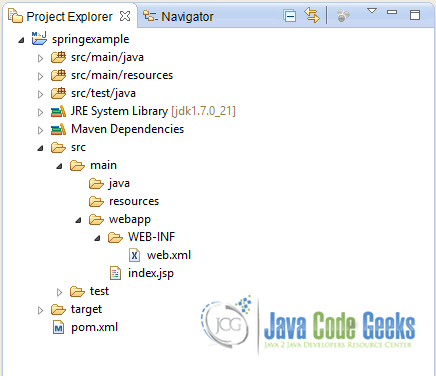Image resolution: width=436 pixels, height=380 pixels.
Task: Select the web.xml file name
Action: (169, 255)
